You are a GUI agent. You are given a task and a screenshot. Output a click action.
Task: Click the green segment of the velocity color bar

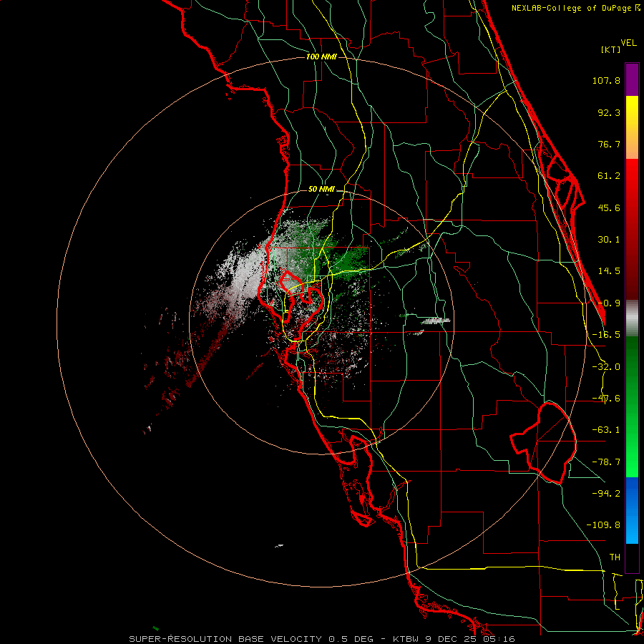coord(632,406)
